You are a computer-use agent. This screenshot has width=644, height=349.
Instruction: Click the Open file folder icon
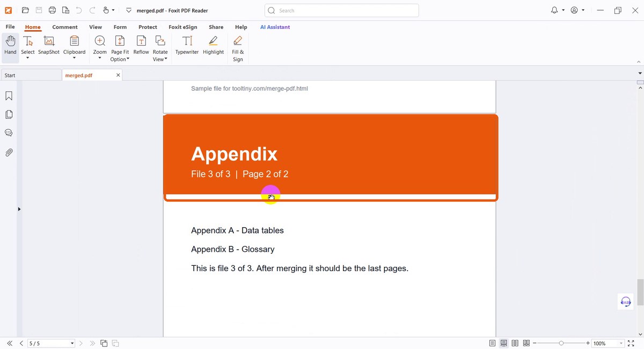25,10
